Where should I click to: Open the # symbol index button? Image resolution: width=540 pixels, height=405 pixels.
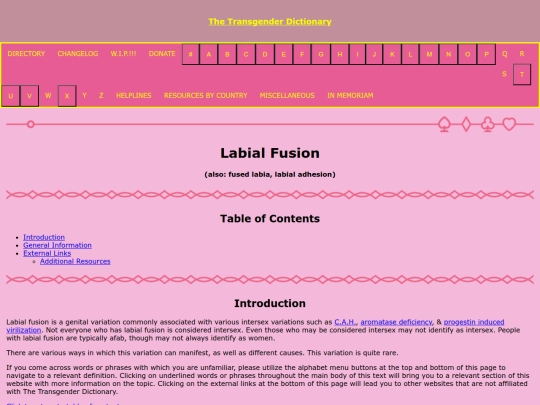[x=190, y=54]
